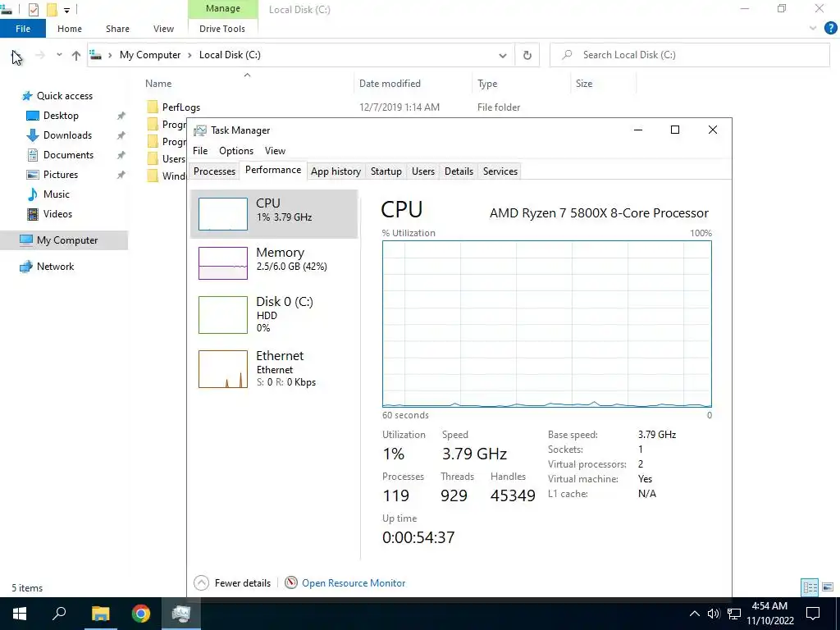The width and height of the screenshot is (840, 630).
Task: Select the CPU performance graph thumbnail
Action: point(223,214)
